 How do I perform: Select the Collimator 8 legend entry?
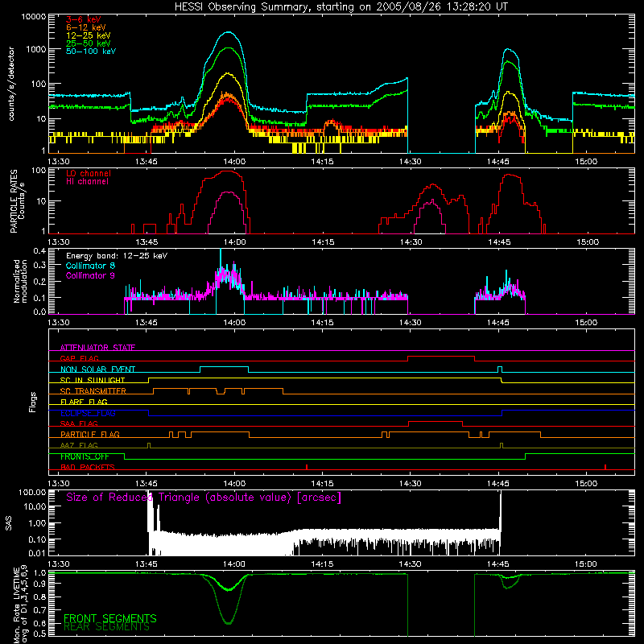pyautogui.click(x=90, y=266)
